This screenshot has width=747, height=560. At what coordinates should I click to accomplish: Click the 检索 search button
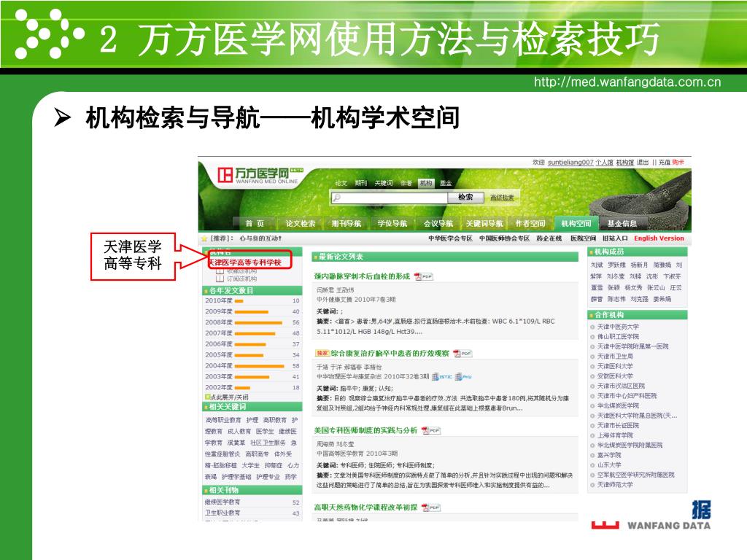[465, 197]
